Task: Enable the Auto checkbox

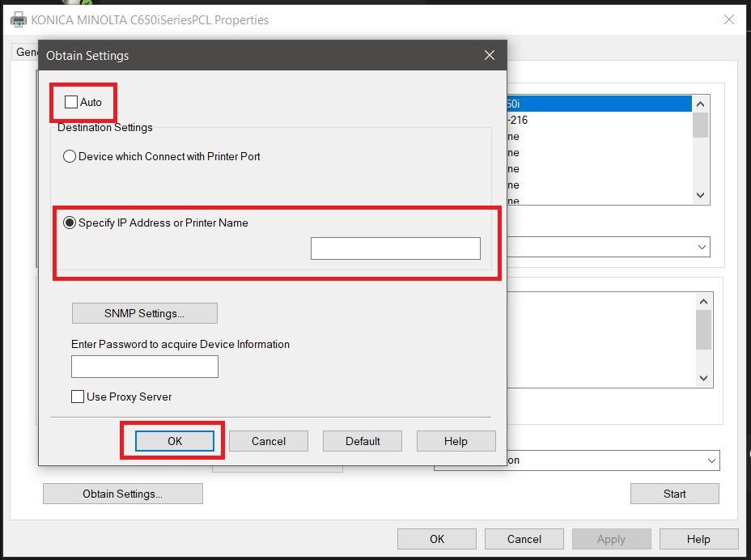Action: 71,102
